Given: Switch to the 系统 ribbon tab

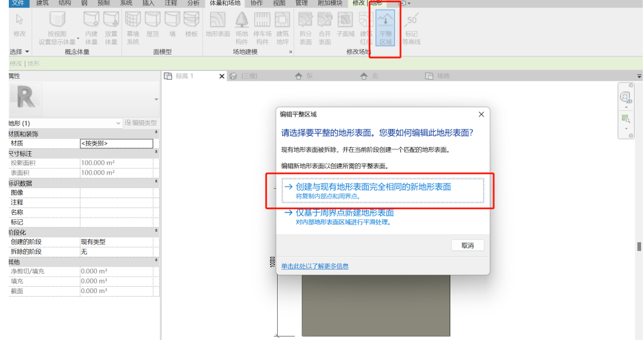Looking at the screenshot, I should [x=126, y=4].
